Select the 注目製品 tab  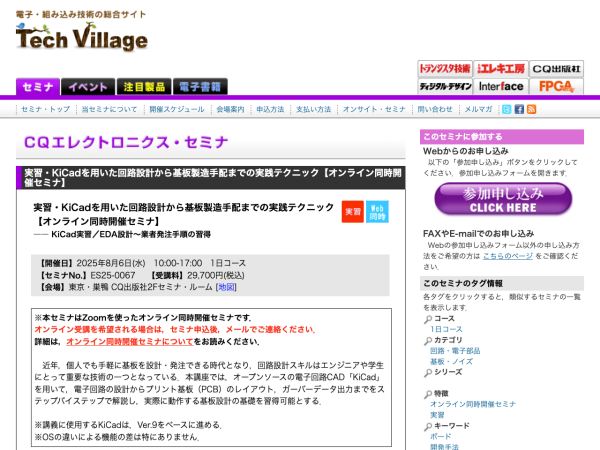[x=144, y=87]
